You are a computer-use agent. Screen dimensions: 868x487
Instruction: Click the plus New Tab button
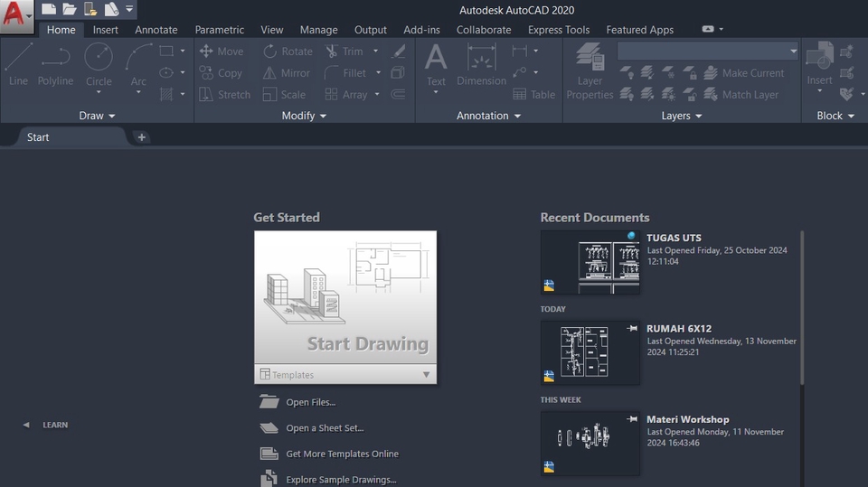[142, 137]
